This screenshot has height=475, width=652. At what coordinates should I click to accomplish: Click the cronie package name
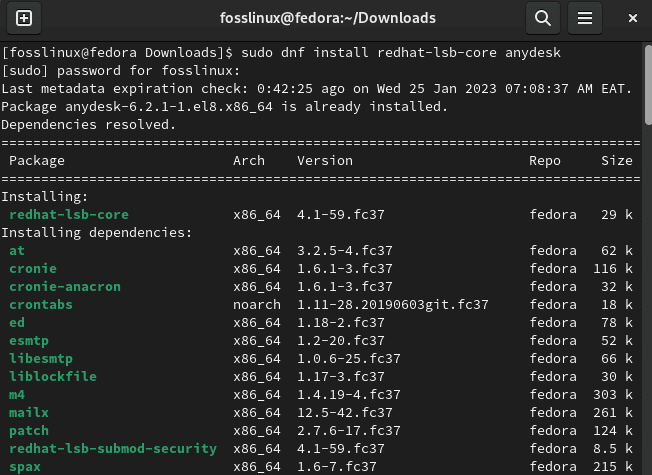33,269
